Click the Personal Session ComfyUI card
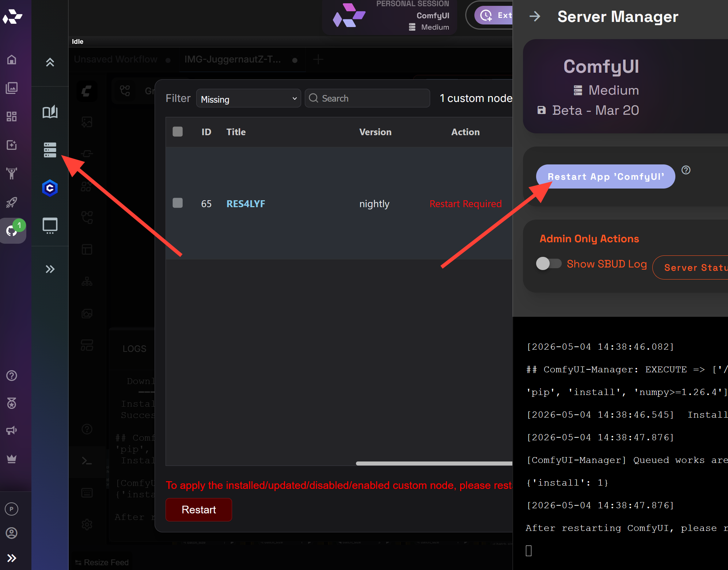The image size is (728, 570). click(x=390, y=17)
